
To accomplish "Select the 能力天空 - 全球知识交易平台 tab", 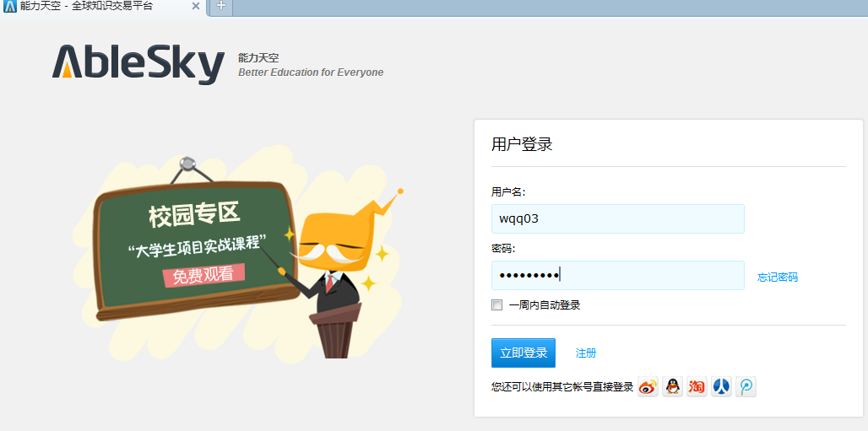I will coord(102,8).
